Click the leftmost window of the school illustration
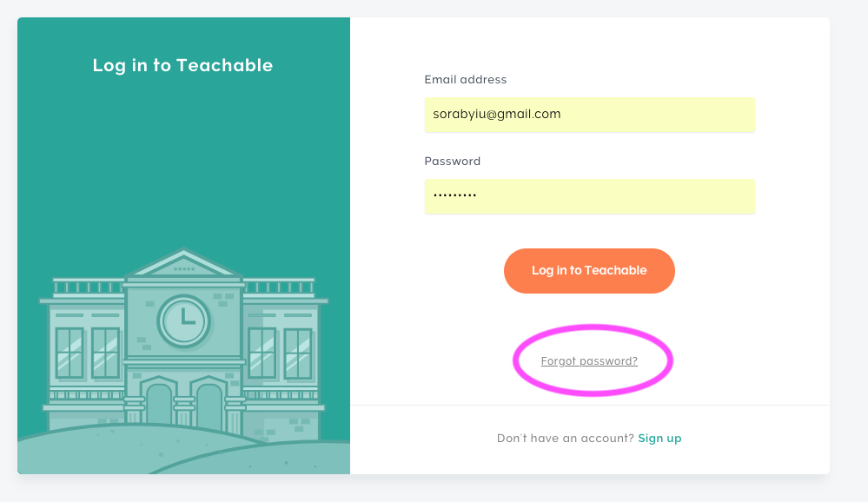Viewport: 868px width, 502px height. pos(70,353)
